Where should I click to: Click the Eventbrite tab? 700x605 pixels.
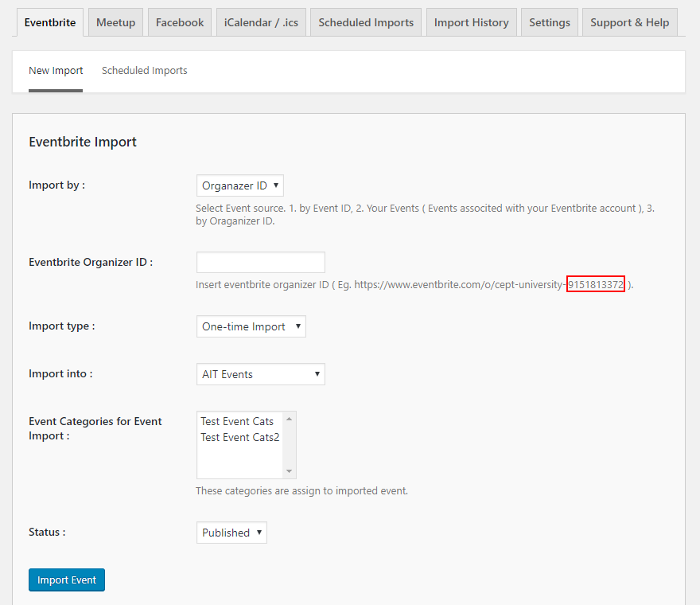click(50, 22)
